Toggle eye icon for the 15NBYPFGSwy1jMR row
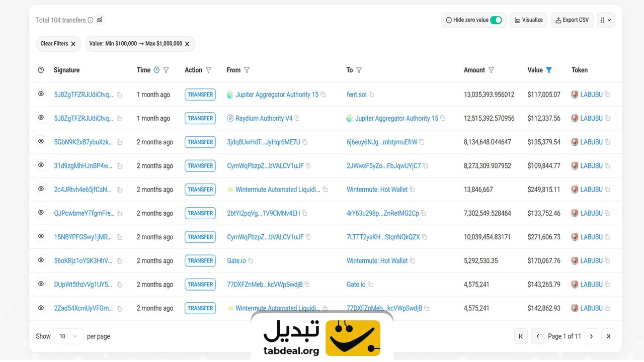 tap(41, 236)
